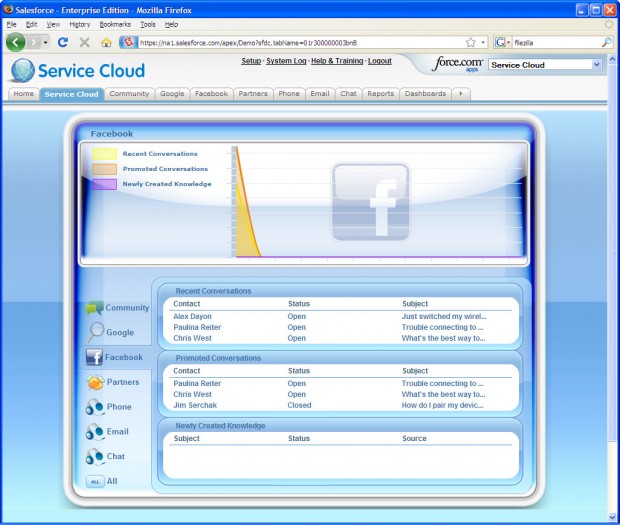Click the browser search input field
620x525 pixels.
click(x=555, y=43)
